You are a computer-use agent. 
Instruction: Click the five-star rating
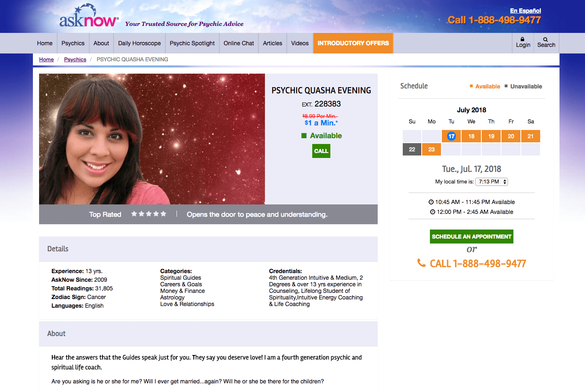pos(149,214)
